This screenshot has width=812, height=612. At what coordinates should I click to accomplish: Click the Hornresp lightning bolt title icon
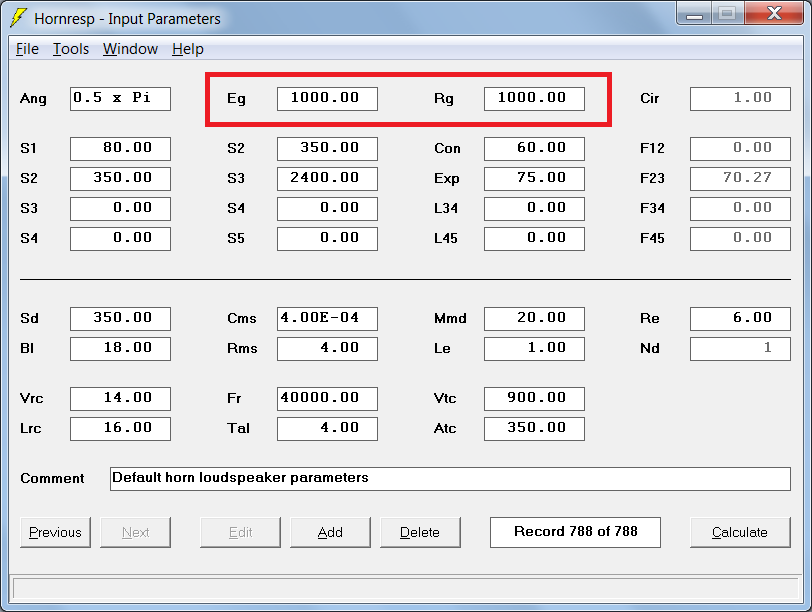click(x=19, y=18)
